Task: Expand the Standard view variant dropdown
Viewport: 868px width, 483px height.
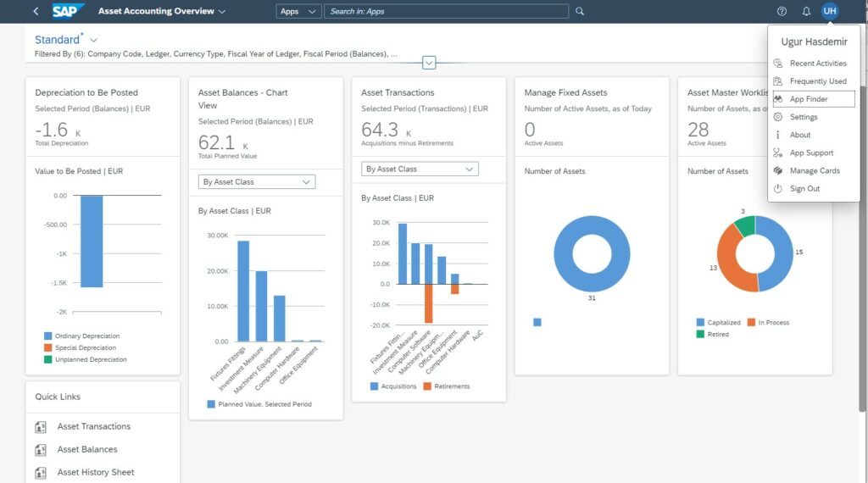Action: 93,40
